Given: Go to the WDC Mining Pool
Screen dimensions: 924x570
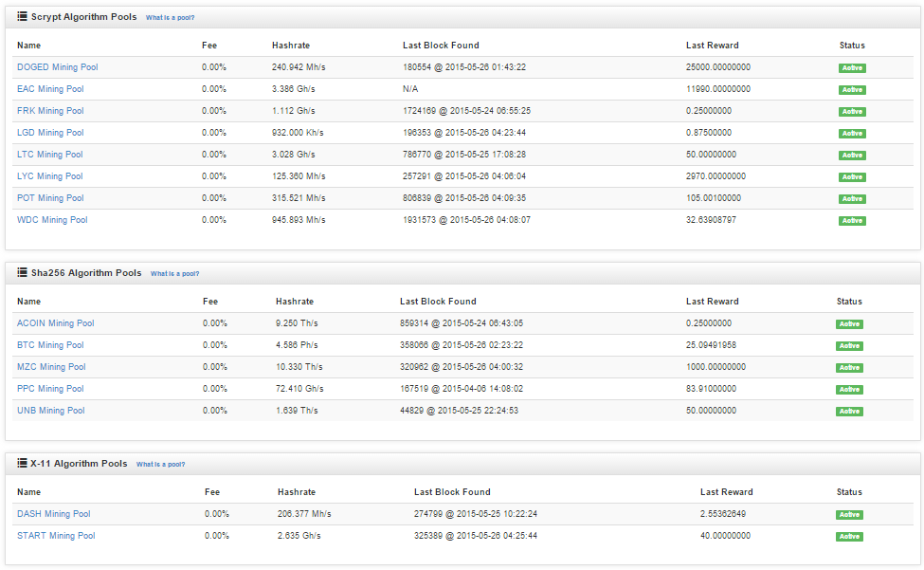Looking at the screenshot, I should coord(52,220).
